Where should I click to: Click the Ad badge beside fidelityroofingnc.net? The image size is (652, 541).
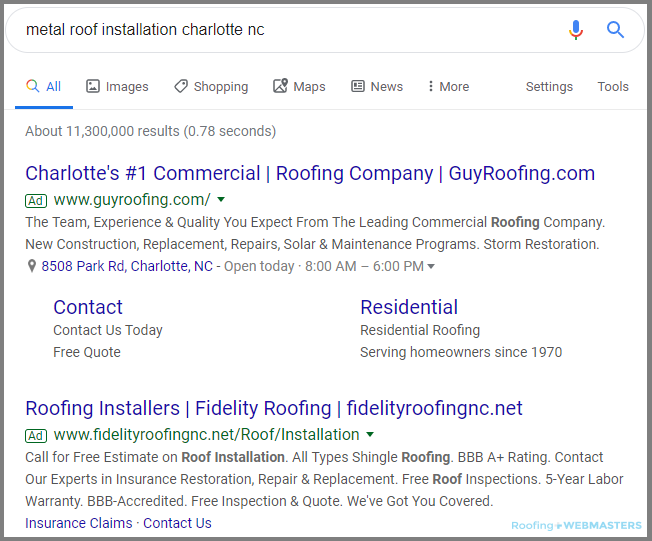pos(36,436)
